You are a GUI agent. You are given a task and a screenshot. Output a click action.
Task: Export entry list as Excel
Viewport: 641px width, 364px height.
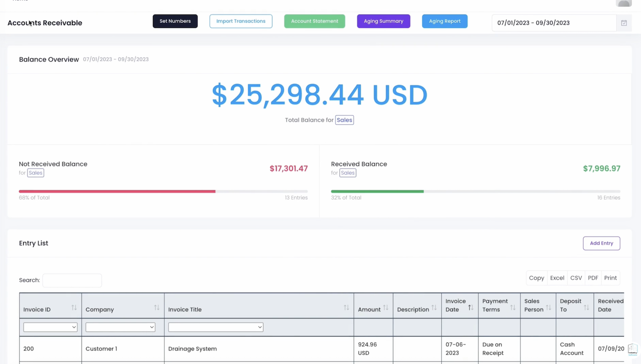pos(557,278)
